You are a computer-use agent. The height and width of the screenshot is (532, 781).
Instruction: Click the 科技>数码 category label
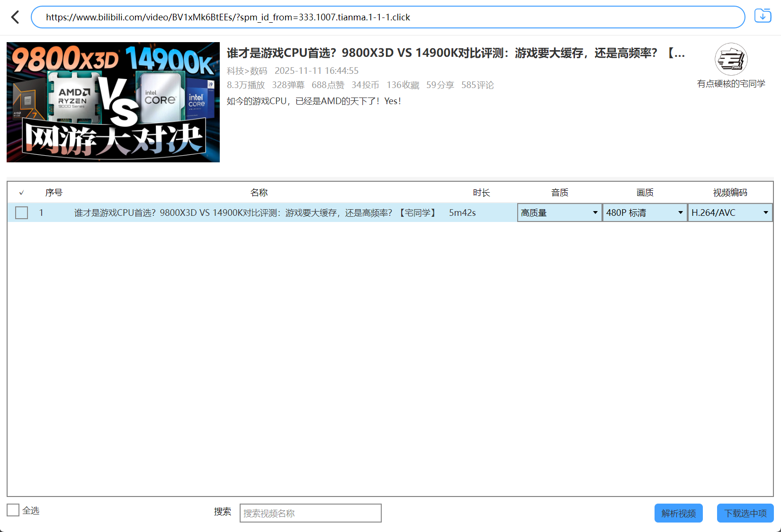pyautogui.click(x=247, y=71)
